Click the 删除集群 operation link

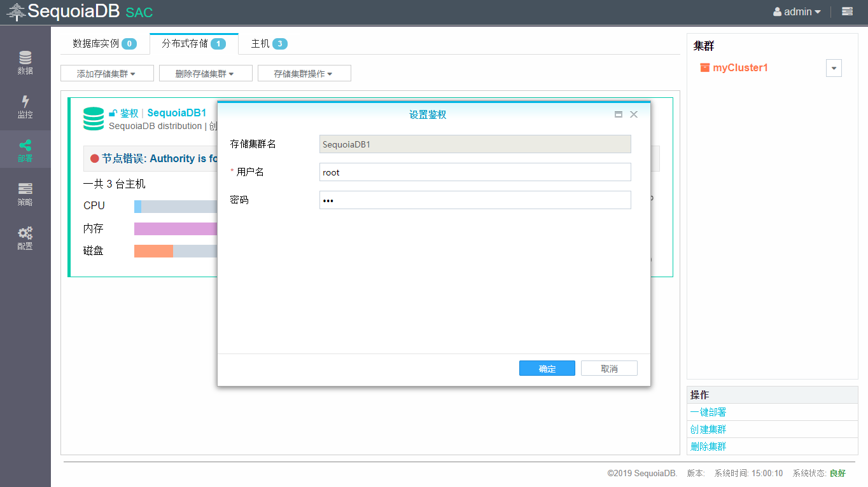click(708, 447)
